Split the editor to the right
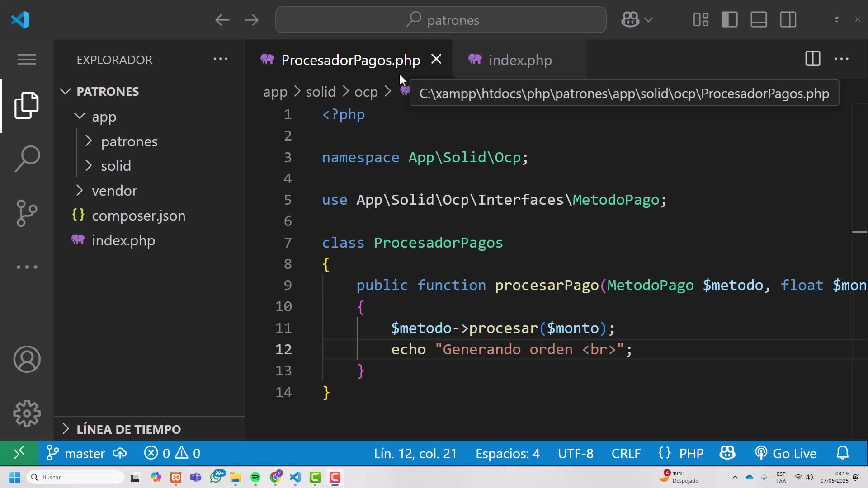Image resolution: width=868 pixels, height=488 pixels. [812, 59]
